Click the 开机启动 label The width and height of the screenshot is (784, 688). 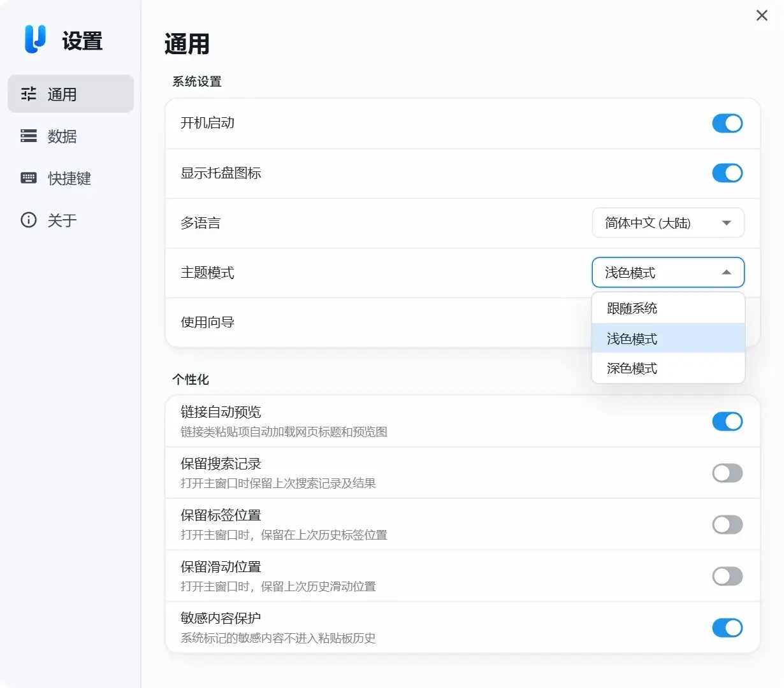point(207,123)
